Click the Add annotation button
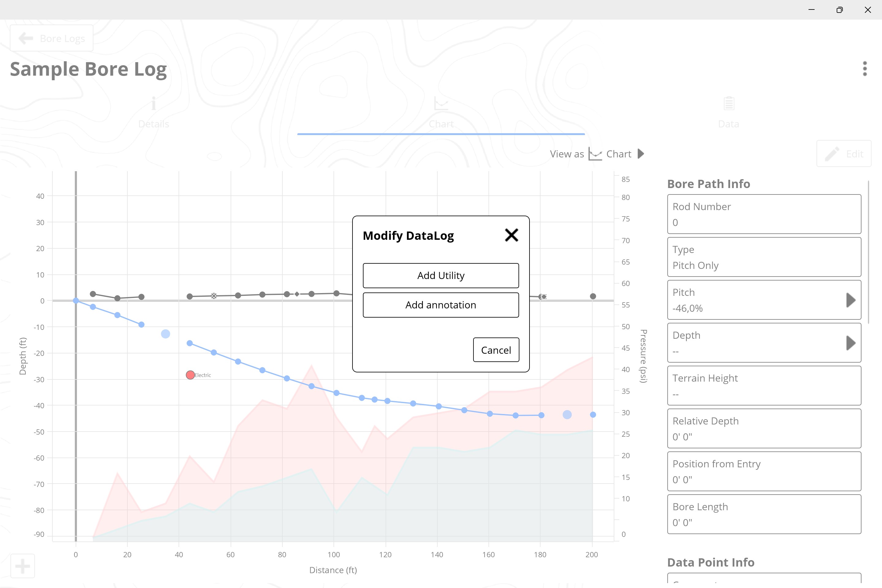882x588 pixels. pos(441,305)
